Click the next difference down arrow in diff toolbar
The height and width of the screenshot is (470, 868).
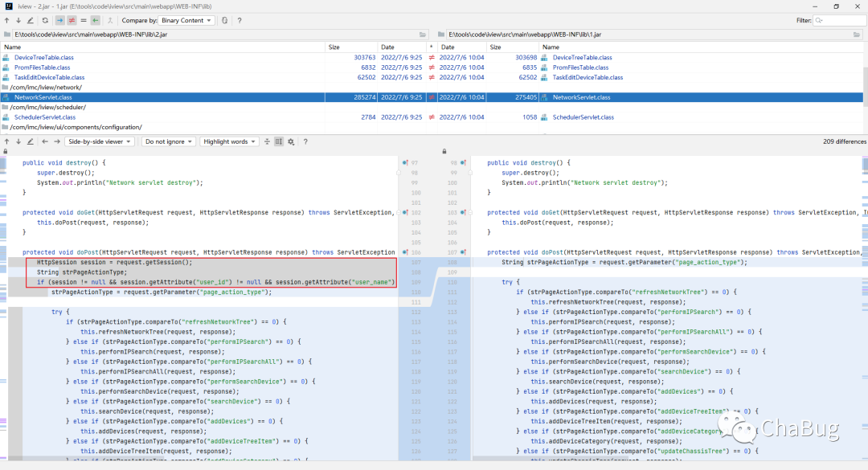pos(18,141)
